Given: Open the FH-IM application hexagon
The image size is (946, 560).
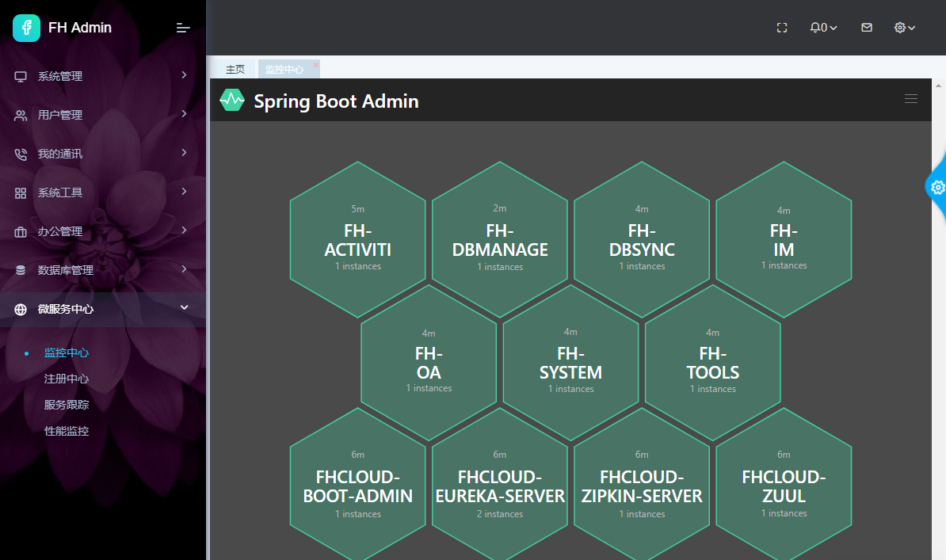Looking at the screenshot, I should click(x=784, y=239).
